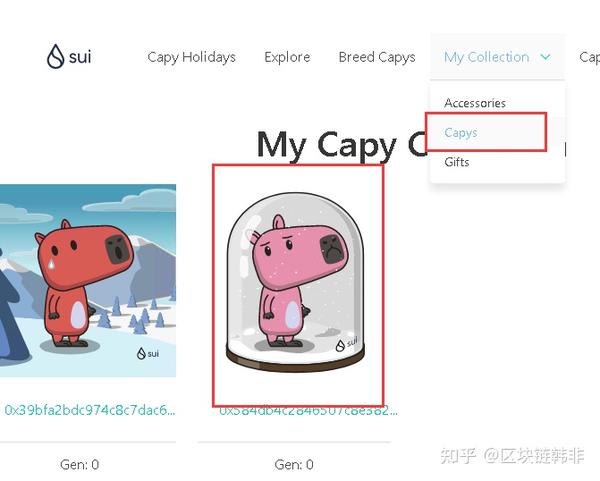Open the My Collection dropdown menu

click(x=497, y=57)
